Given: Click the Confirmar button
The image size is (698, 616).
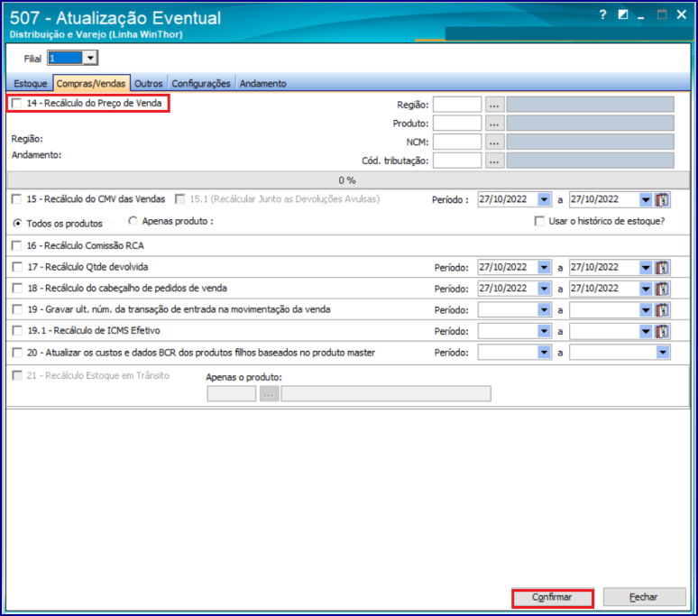Looking at the screenshot, I should pyautogui.click(x=553, y=598).
